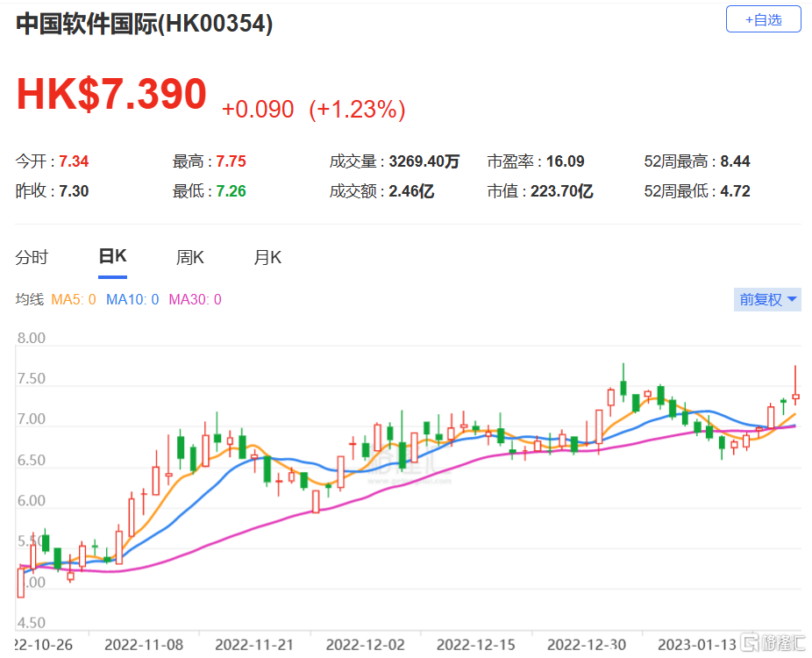Click the HK$7.390 current price
This screenshot has height=658, width=812.
pos(111,95)
